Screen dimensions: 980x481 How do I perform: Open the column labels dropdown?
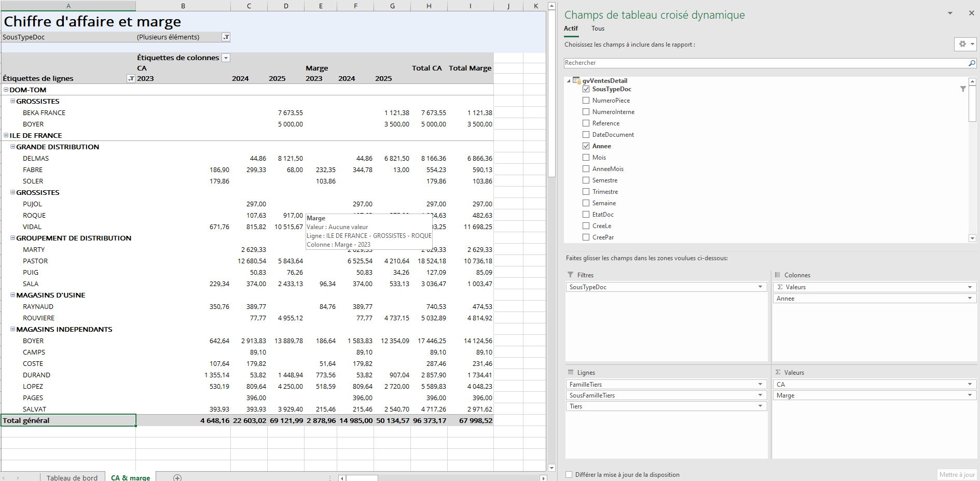[226, 58]
